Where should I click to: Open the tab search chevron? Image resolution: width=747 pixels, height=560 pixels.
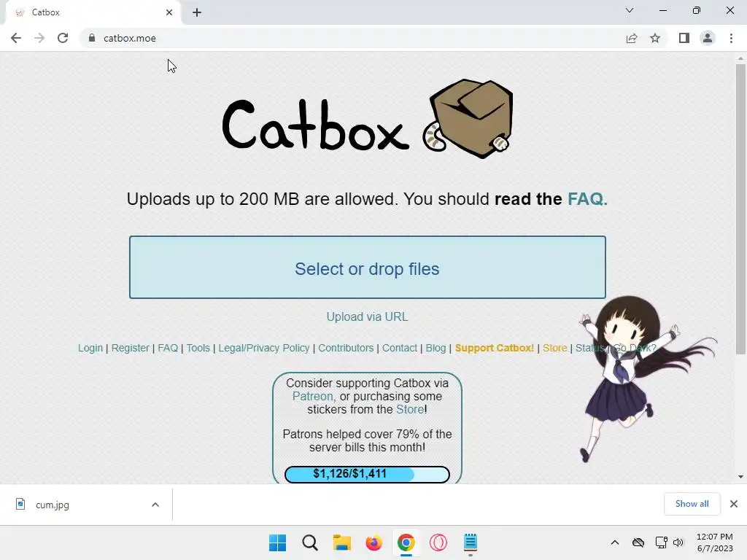630,10
